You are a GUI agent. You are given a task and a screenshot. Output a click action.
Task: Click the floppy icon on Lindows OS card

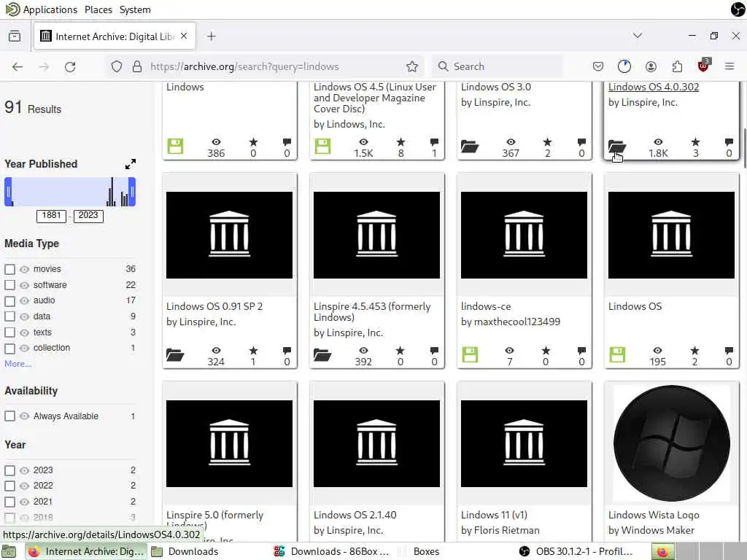point(617,355)
